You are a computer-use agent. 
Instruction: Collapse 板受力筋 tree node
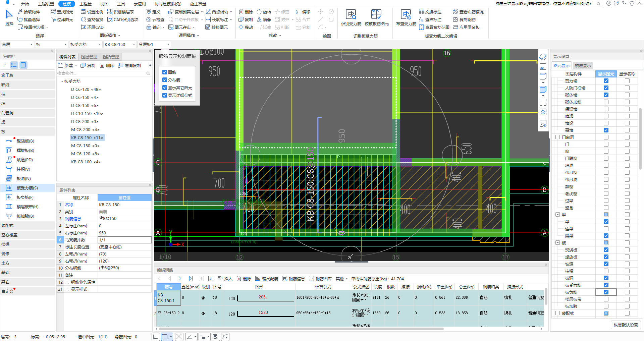tap(62, 81)
